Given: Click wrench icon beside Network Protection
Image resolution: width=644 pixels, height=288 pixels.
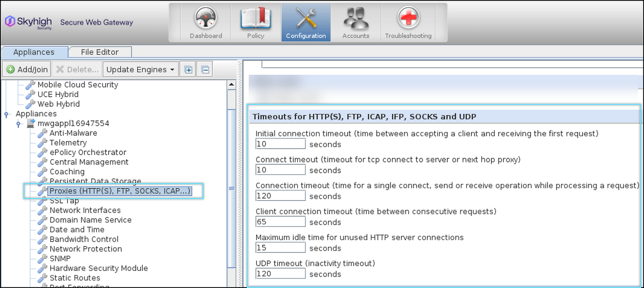Looking at the screenshot, I should [42, 249].
